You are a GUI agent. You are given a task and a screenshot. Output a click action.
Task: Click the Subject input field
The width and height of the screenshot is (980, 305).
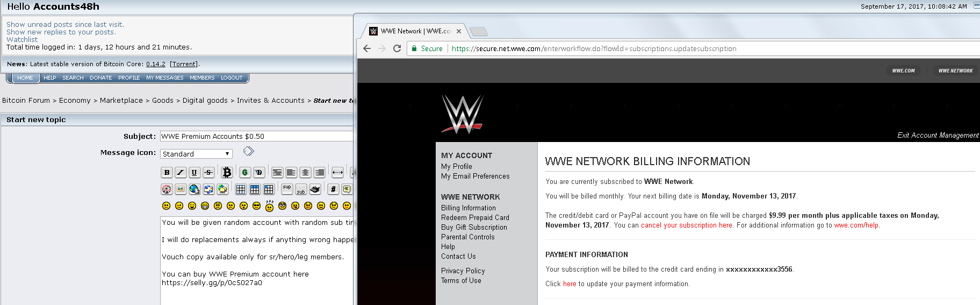(257, 136)
